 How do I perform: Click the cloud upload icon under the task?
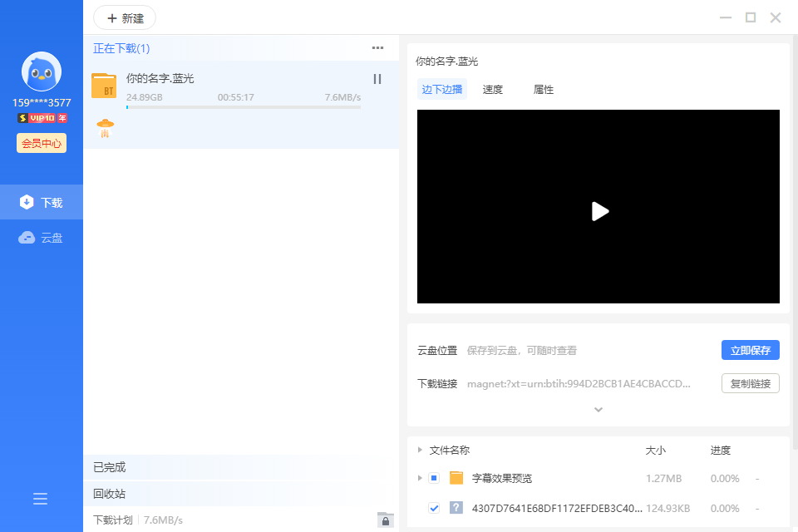click(105, 127)
